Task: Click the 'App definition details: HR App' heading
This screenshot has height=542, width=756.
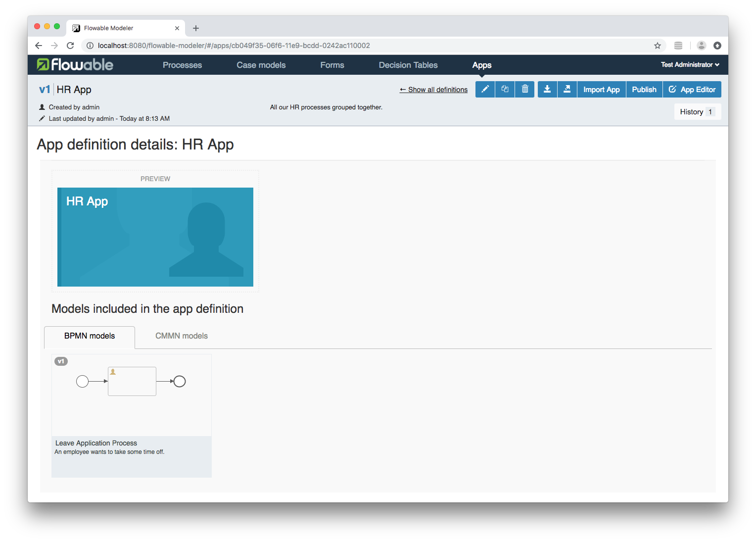Action: click(x=135, y=145)
